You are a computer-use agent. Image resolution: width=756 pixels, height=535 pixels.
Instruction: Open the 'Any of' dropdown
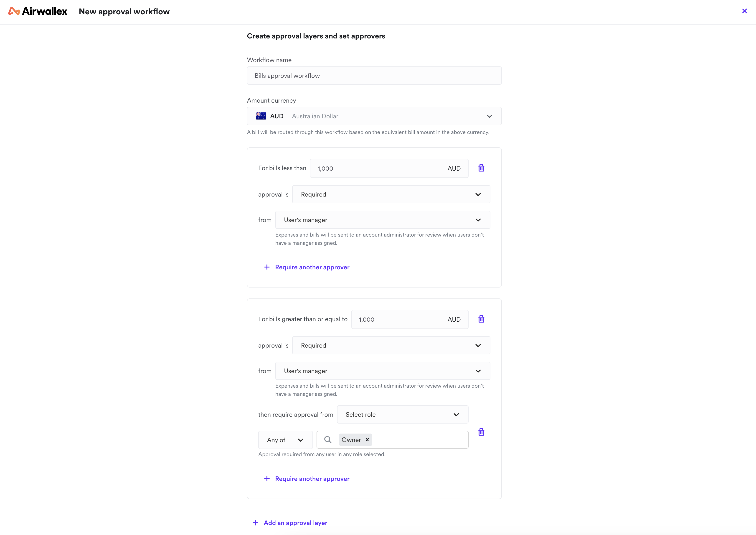(x=285, y=440)
